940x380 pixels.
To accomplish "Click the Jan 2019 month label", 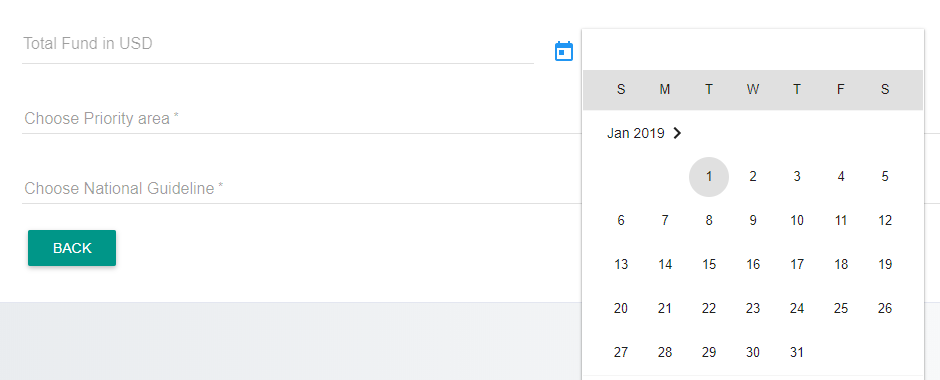I will 635,133.
